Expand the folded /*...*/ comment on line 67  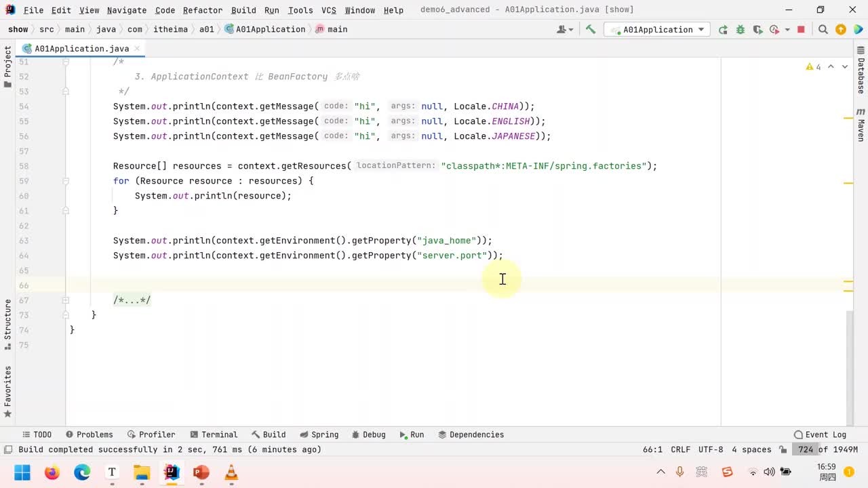[x=66, y=300]
